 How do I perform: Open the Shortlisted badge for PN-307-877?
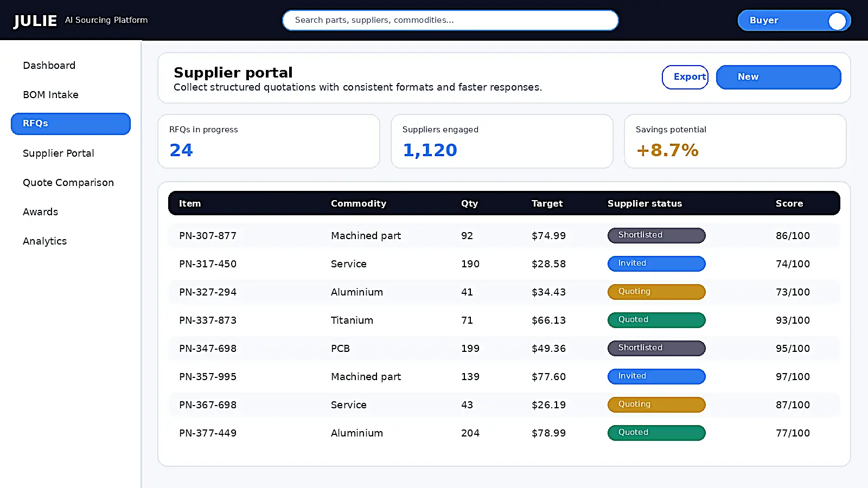656,235
